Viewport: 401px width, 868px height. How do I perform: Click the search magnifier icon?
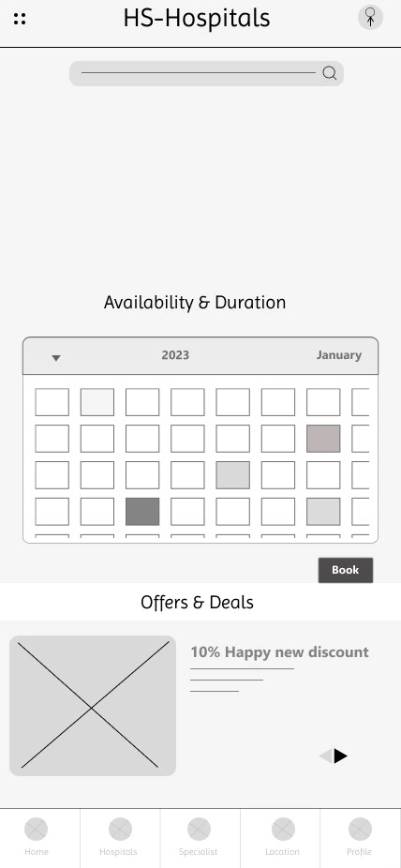330,73
